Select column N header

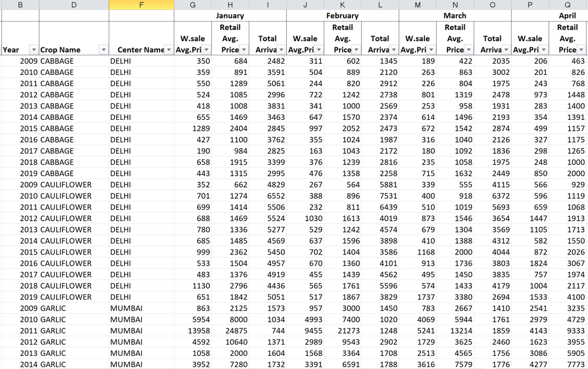tap(455, 5)
